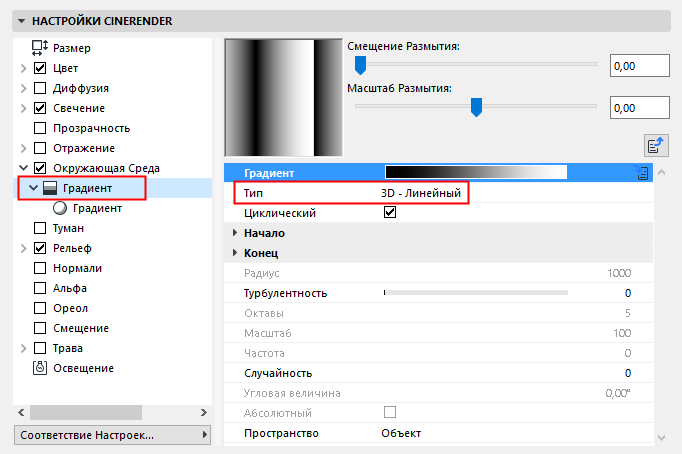682x454 pixels.
Task: Click the Градиент shader icon in tree
Action: 50,188
